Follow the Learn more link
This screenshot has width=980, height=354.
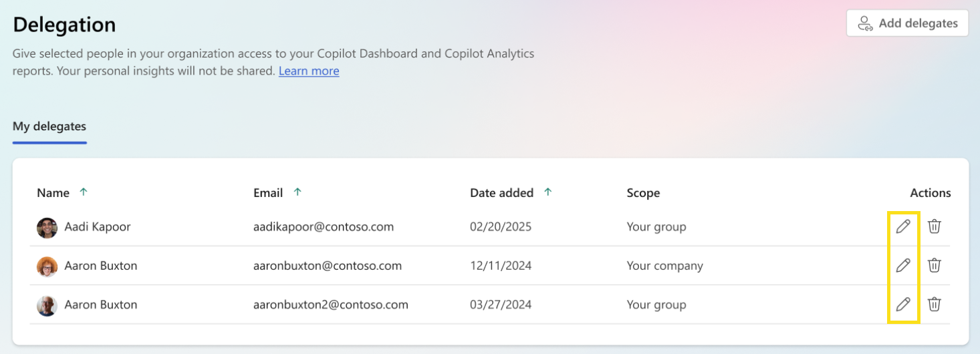pyautogui.click(x=309, y=71)
